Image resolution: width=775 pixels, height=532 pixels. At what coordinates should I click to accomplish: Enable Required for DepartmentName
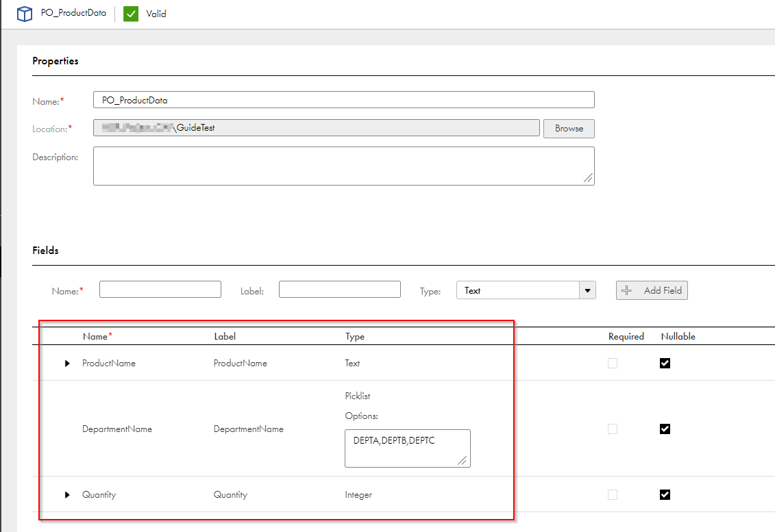coord(613,429)
